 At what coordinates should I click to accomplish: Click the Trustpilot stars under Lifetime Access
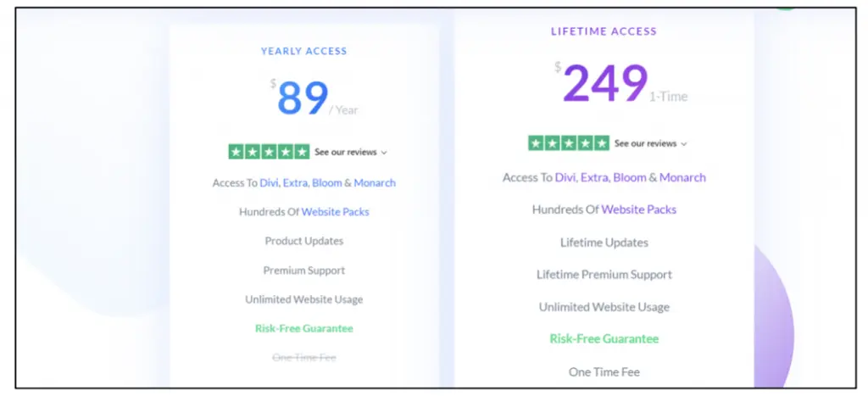coord(568,143)
